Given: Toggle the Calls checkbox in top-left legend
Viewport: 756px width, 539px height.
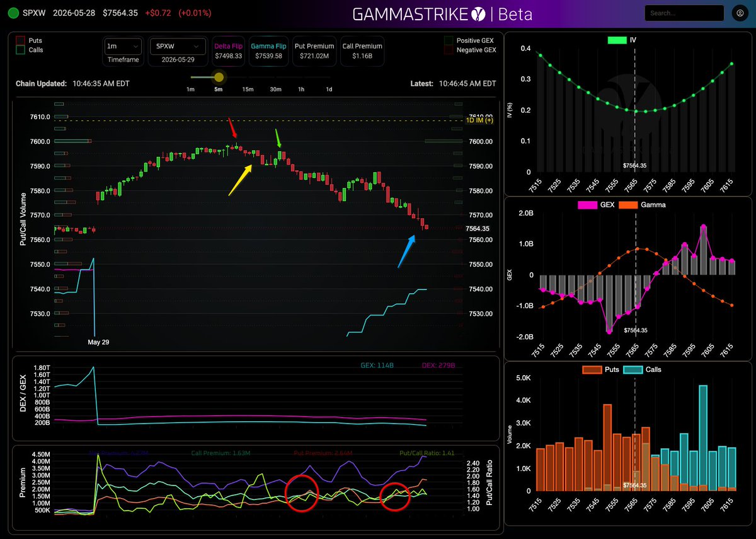Looking at the screenshot, I should (x=20, y=50).
